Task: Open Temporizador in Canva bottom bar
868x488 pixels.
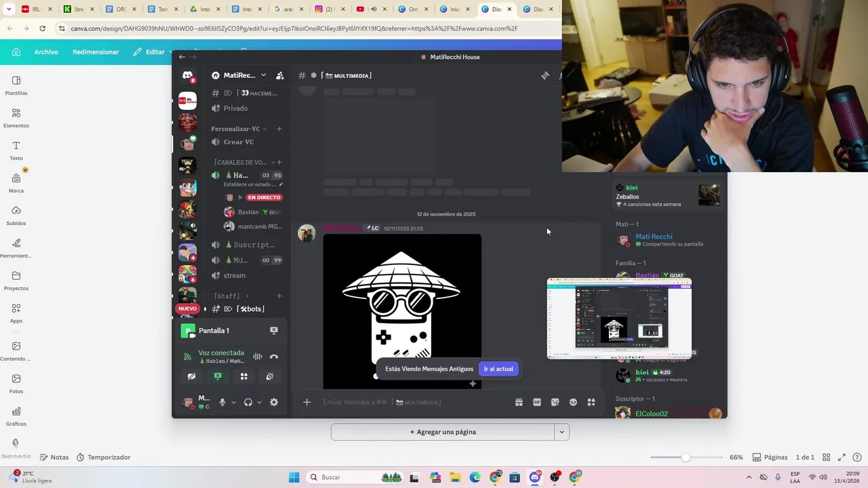Action: 103,457
